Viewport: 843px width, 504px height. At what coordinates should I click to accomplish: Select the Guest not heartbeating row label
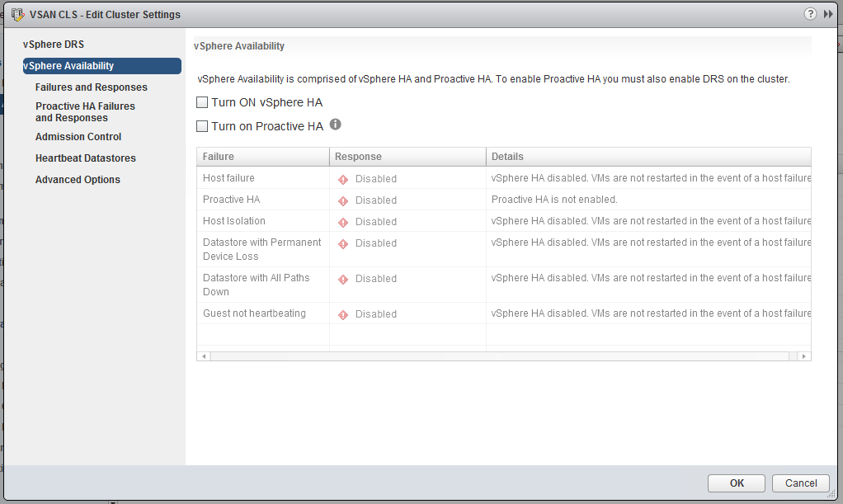tap(254, 313)
